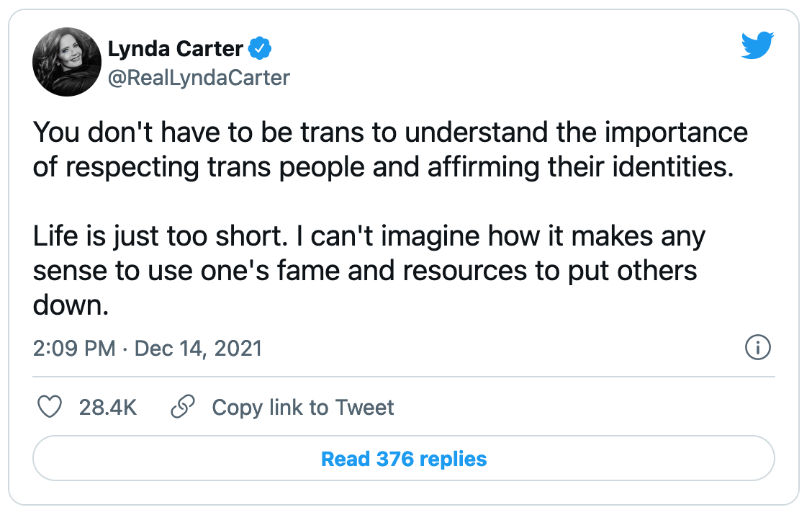Viewport: 812px width, 520px height.
Task: Open the tweet info icon
Action: (757, 349)
